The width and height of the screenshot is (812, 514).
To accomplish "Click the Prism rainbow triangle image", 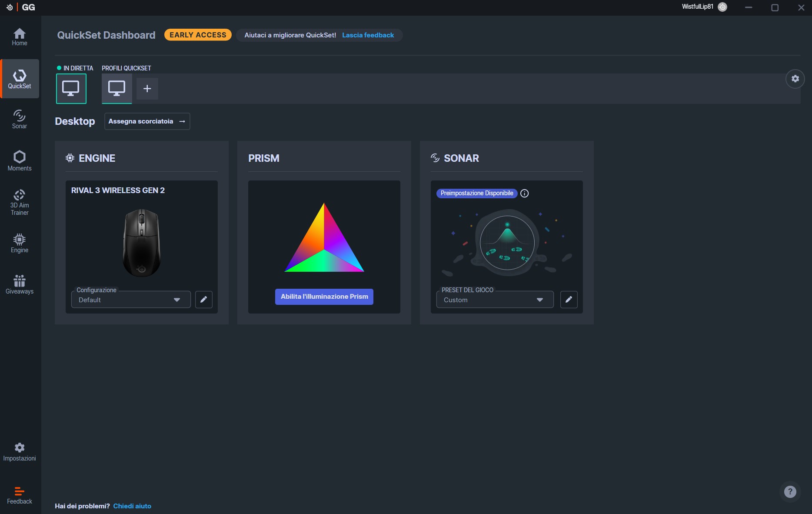I will (x=324, y=237).
